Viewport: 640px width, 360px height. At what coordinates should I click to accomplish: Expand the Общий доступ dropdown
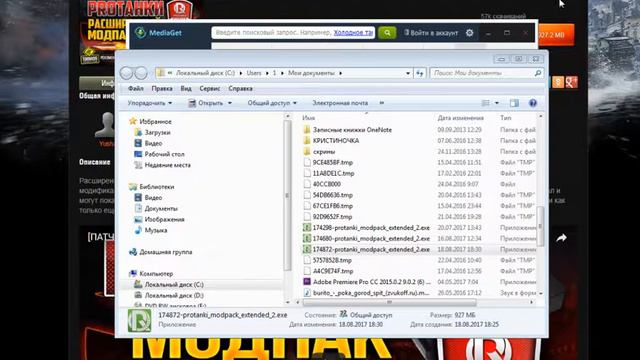(272, 103)
